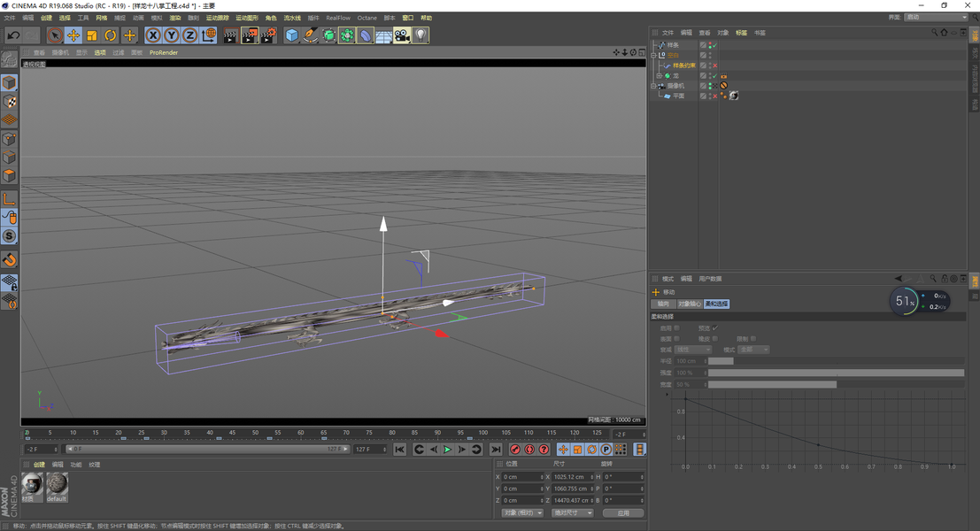Open 标签 menu in Object Manager
980x531 pixels.
(741, 33)
